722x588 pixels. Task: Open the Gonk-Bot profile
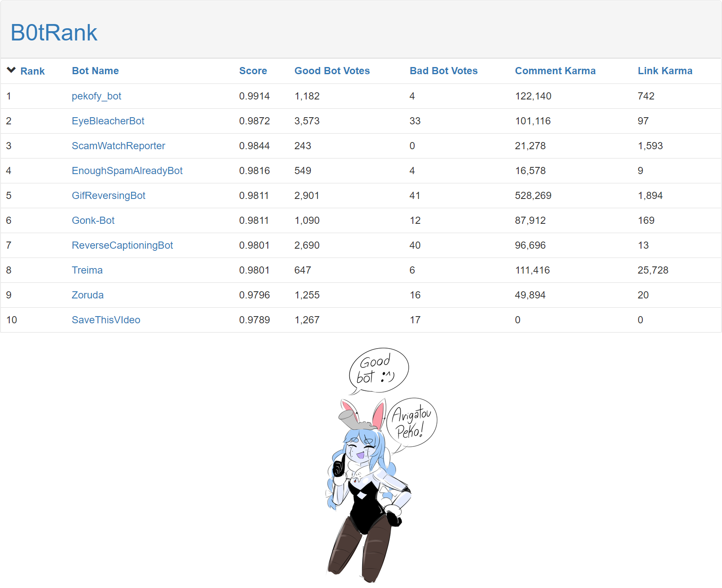pyautogui.click(x=93, y=220)
